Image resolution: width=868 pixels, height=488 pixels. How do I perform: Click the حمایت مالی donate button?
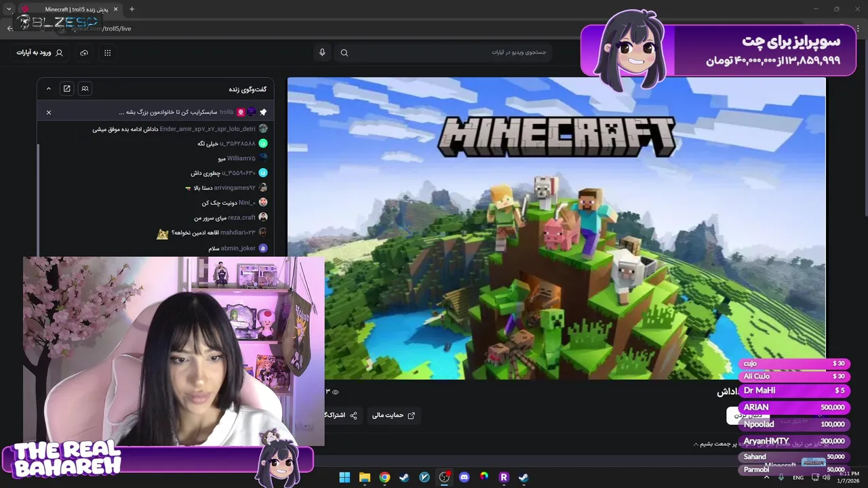[x=393, y=415]
